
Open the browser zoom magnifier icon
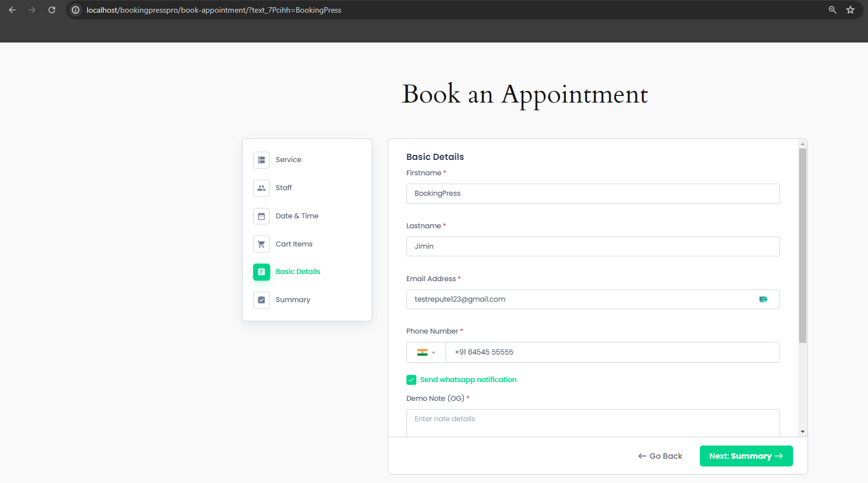tap(833, 10)
